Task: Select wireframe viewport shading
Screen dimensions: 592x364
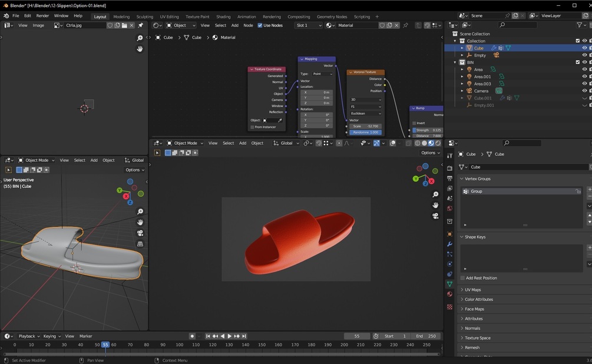Action: coord(418,143)
